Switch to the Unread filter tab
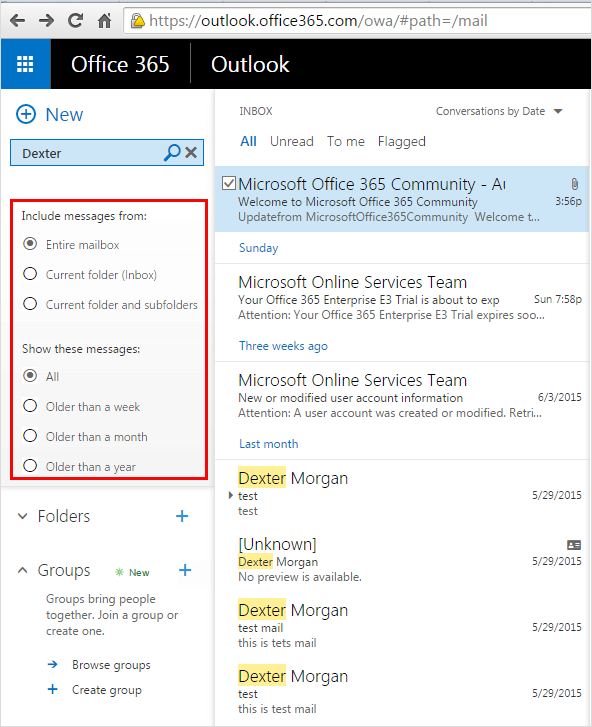592x727 pixels. pyautogui.click(x=292, y=141)
